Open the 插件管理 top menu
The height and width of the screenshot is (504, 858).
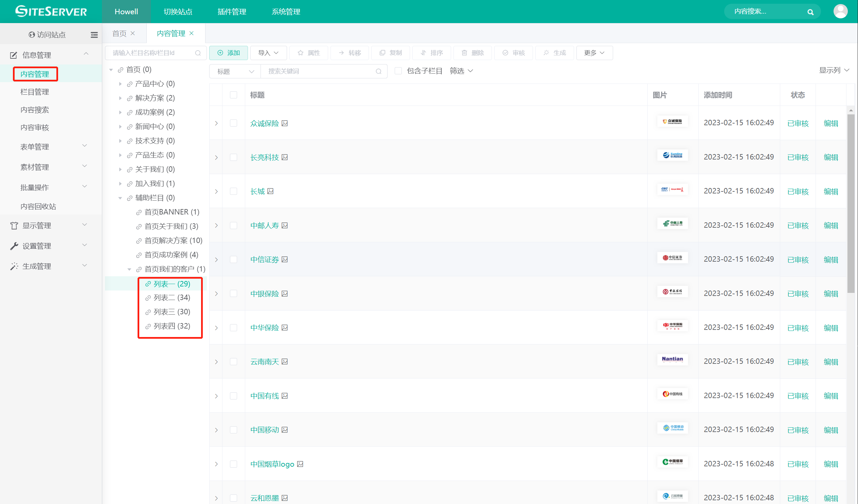click(x=232, y=12)
